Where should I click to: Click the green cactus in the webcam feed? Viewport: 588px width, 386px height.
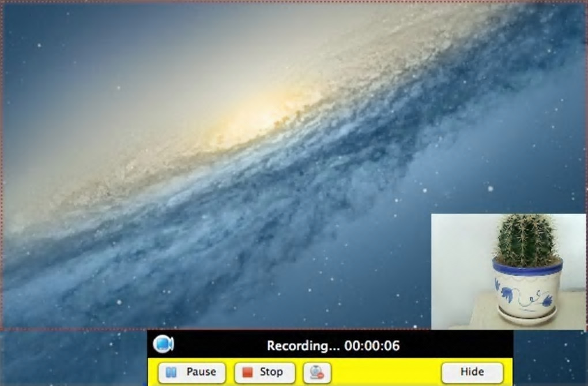[x=527, y=240]
